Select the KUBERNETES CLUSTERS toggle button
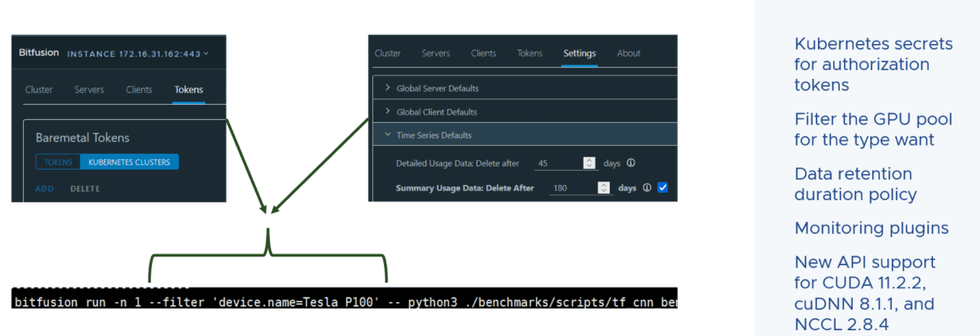The image size is (980, 336). [x=129, y=163]
